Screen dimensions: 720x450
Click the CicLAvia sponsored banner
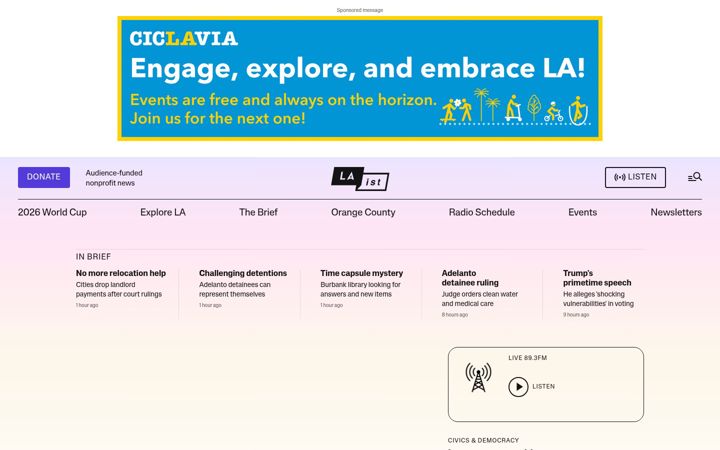360,79
